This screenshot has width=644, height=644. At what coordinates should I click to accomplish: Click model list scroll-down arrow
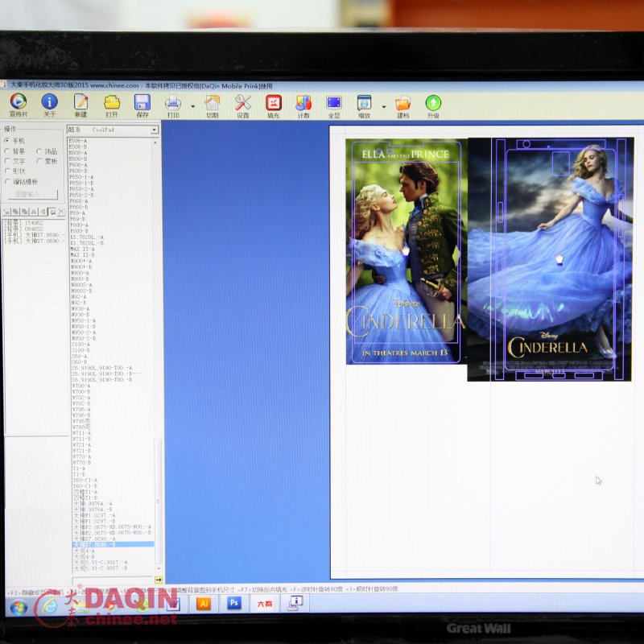click(x=159, y=568)
